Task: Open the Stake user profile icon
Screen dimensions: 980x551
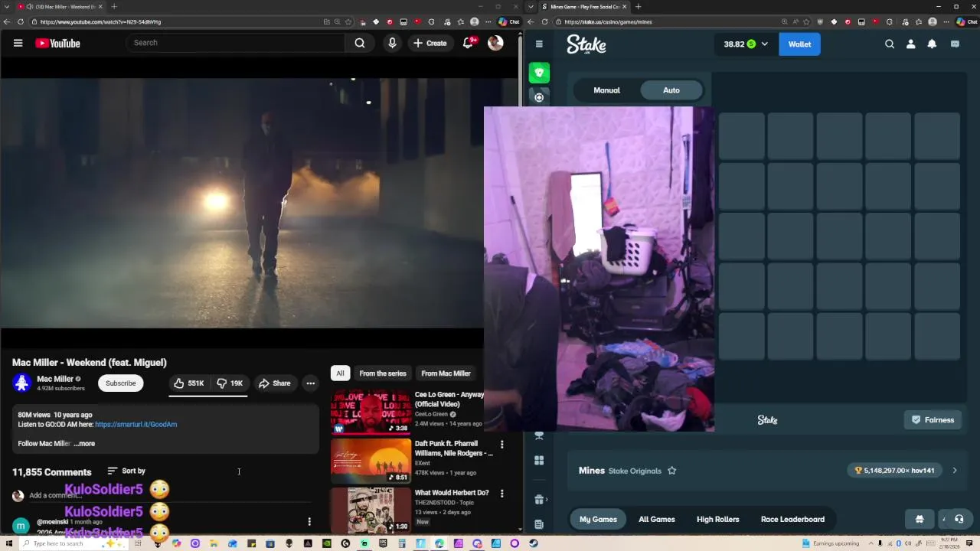Action: pos(910,44)
